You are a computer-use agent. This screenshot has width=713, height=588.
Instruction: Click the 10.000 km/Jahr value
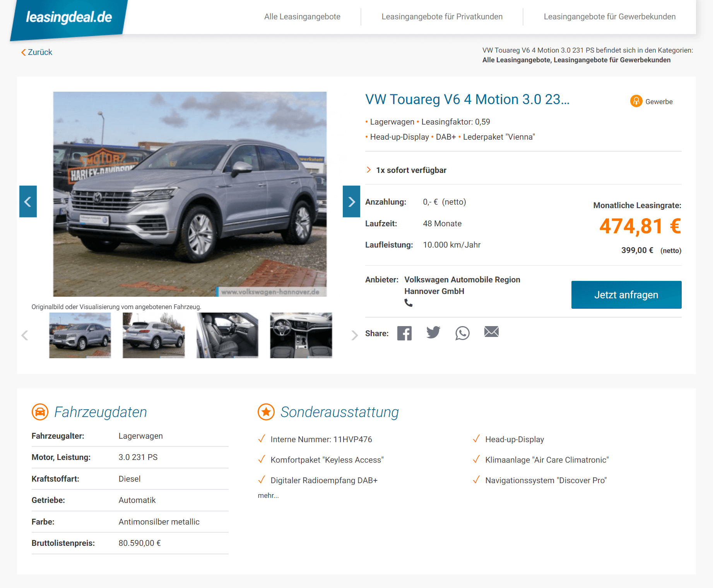452,245
